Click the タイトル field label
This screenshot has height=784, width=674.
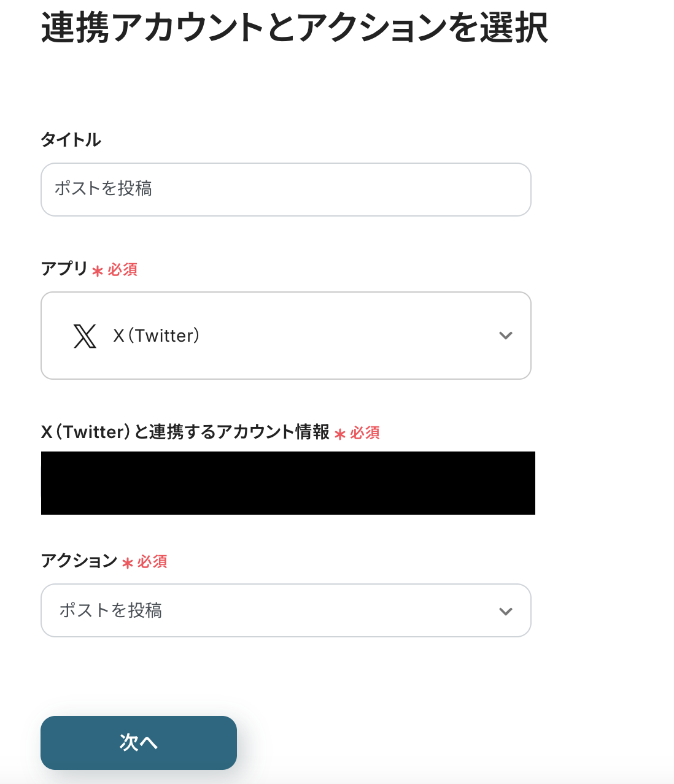coord(71,140)
